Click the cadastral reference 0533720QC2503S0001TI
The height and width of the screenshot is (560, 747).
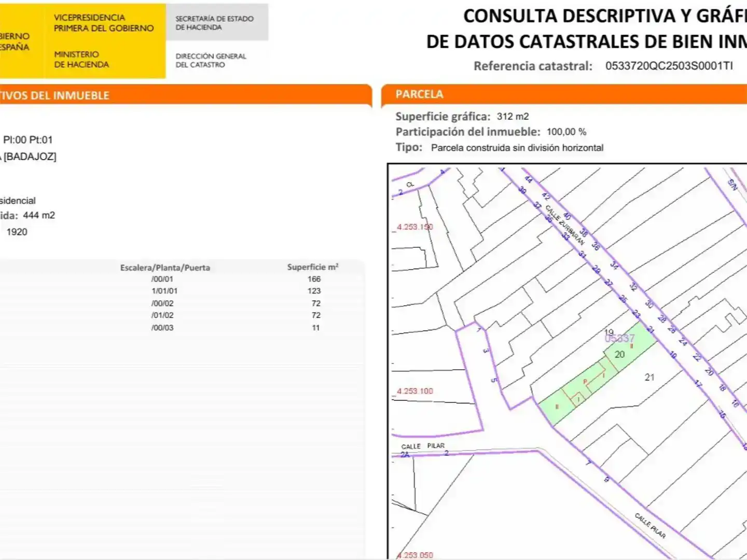pyautogui.click(x=669, y=66)
